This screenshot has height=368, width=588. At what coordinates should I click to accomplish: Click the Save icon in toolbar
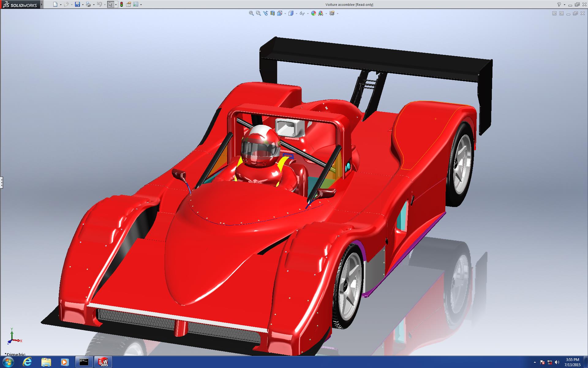(x=77, y=4)
